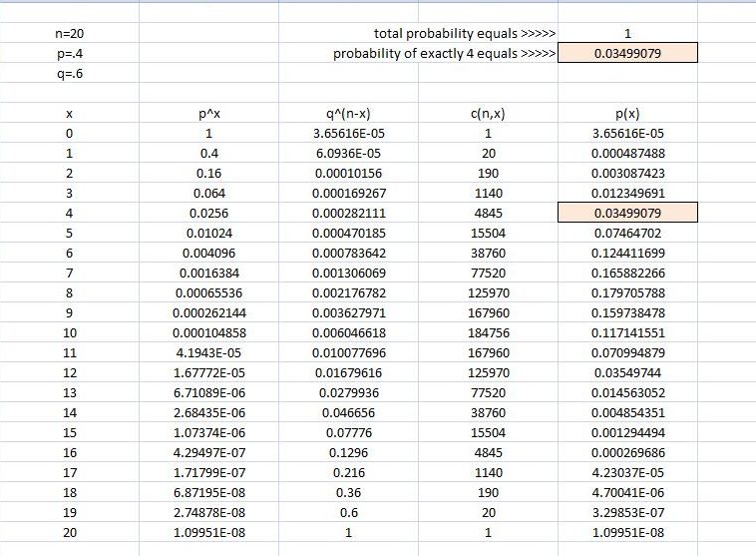
Task: Select the p^x cell showing 0.4
Action: click(208, 153)
